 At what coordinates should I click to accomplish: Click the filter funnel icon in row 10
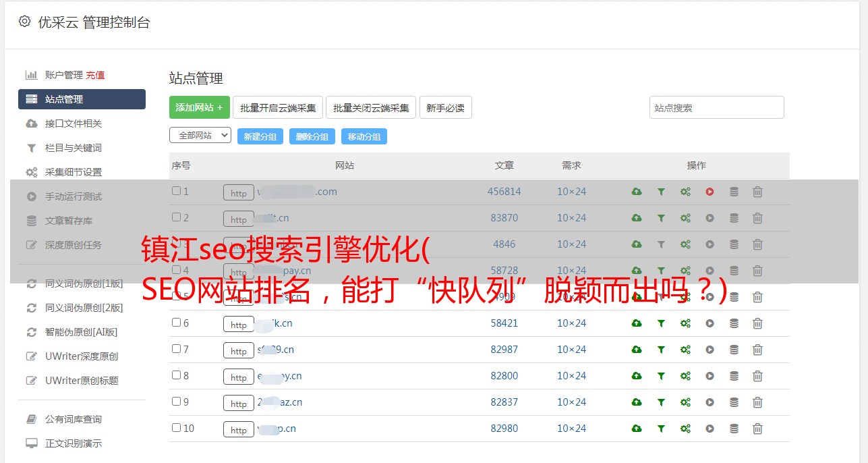pos(661,429)
